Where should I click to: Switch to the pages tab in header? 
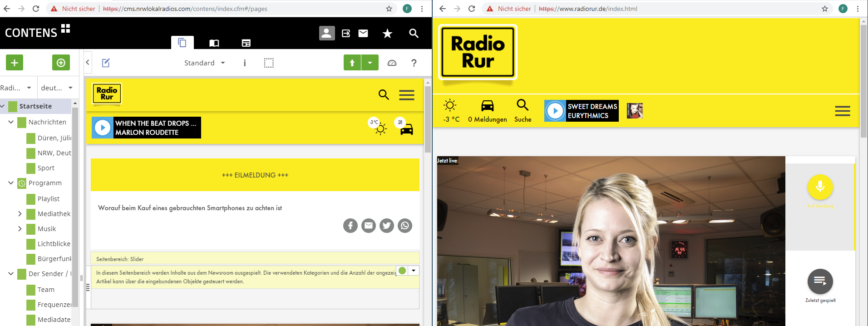tap(182, 43)
